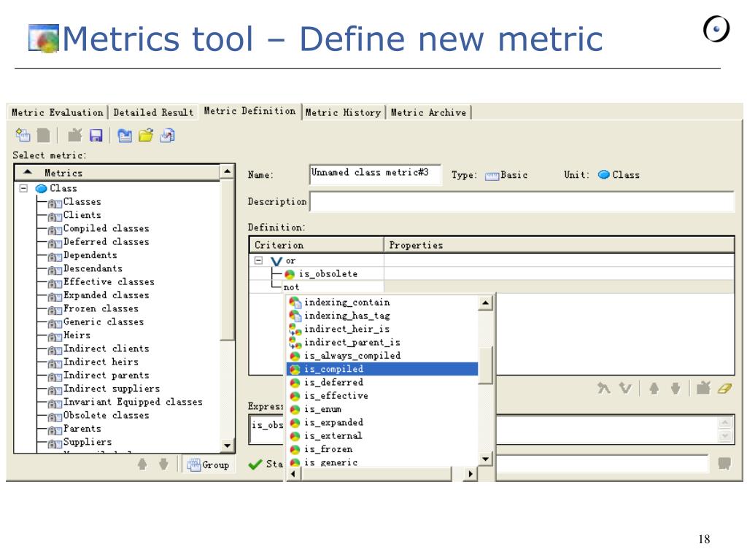Click the metrics tree's scroll up arrow
Screen dimensions: 747x560
(x=228, y=171)
